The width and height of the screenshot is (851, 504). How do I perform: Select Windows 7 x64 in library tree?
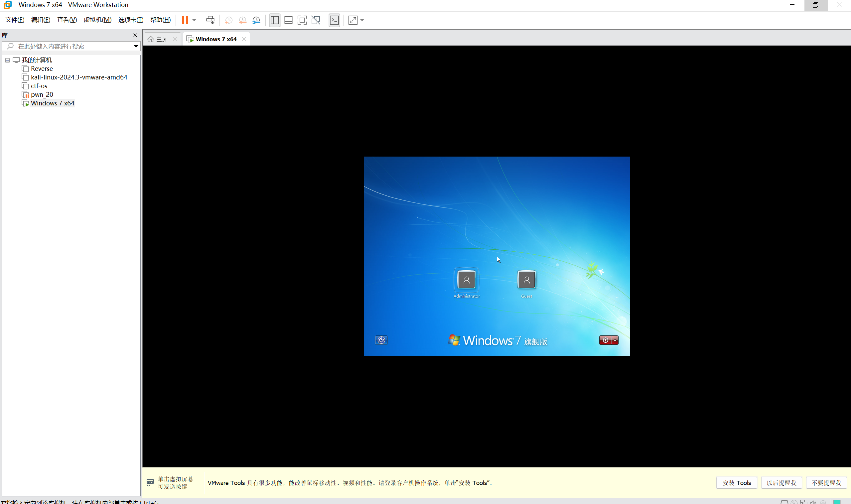[x=53, y=103]
